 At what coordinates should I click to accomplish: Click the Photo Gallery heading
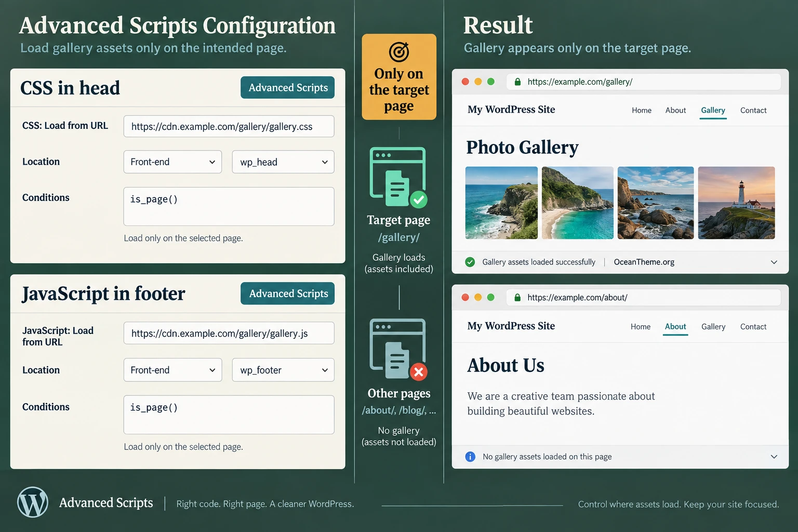point(522,148)
